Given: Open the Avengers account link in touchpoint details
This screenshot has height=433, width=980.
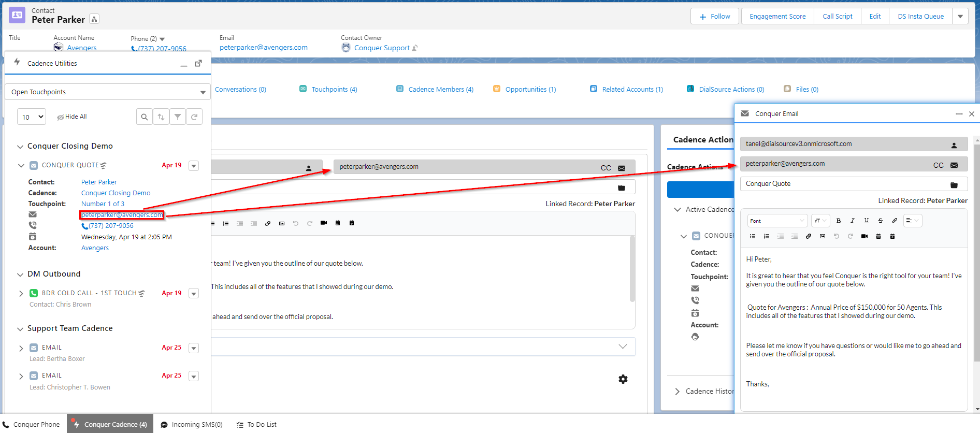Looking at the screenshot, I should (95, 248).
